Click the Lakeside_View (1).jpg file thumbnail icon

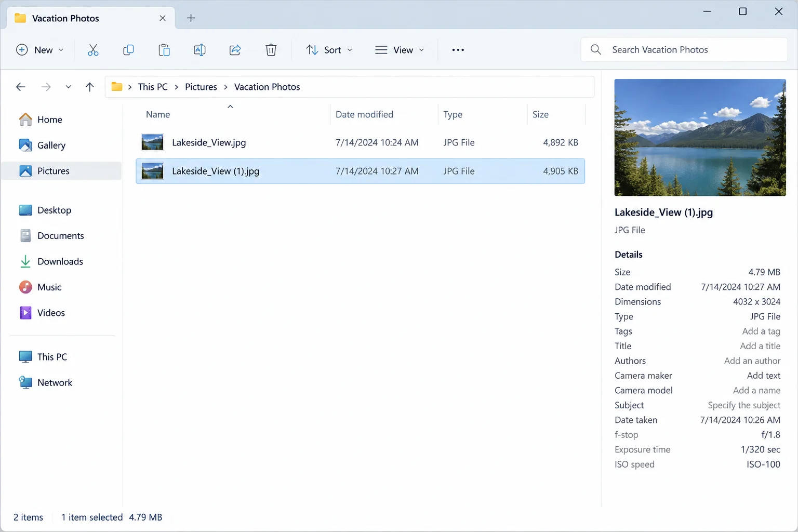coord(153,171)
